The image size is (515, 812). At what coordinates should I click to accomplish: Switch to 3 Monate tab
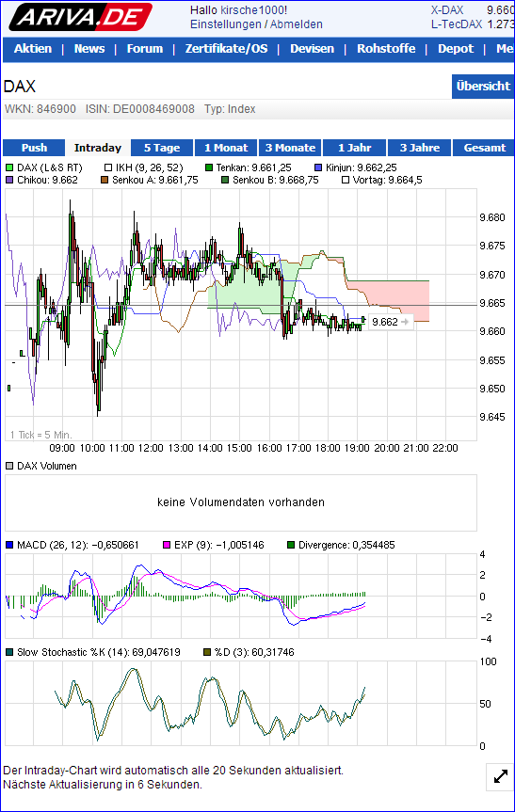pyautogui.click(x=290, y=148)
